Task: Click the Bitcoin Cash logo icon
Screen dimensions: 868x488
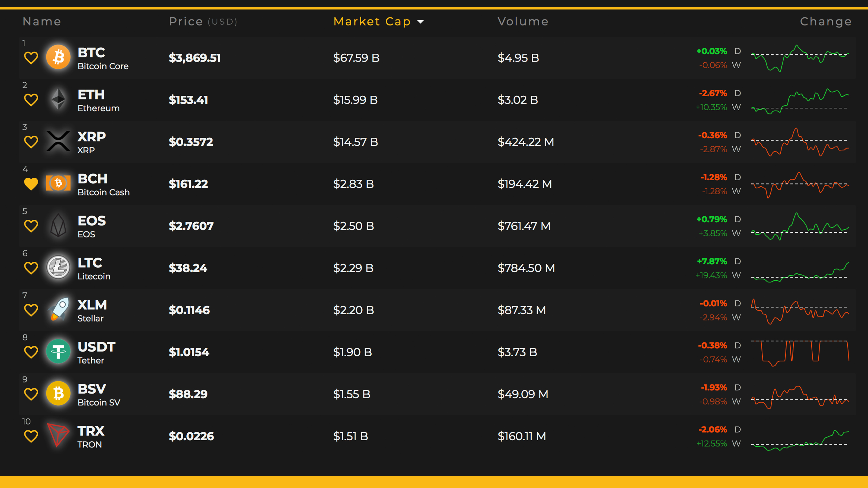Action: pyautogui.click(x=58, y=183)
